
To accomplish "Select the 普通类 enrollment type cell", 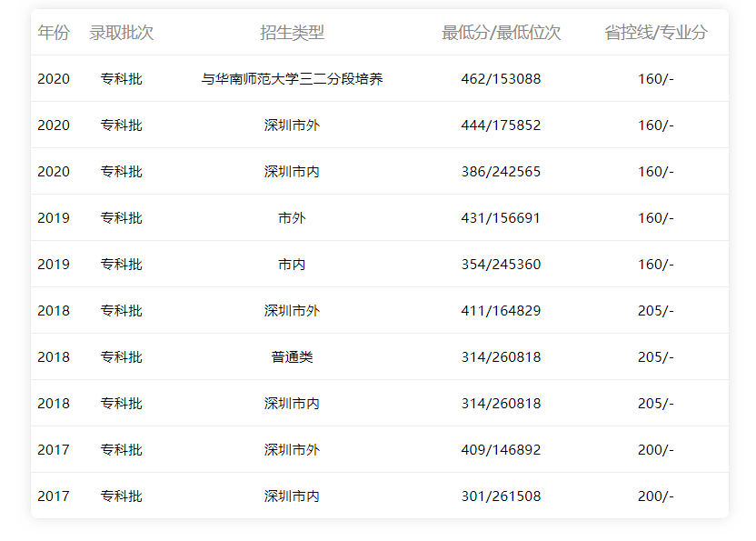I will [292, 357].
